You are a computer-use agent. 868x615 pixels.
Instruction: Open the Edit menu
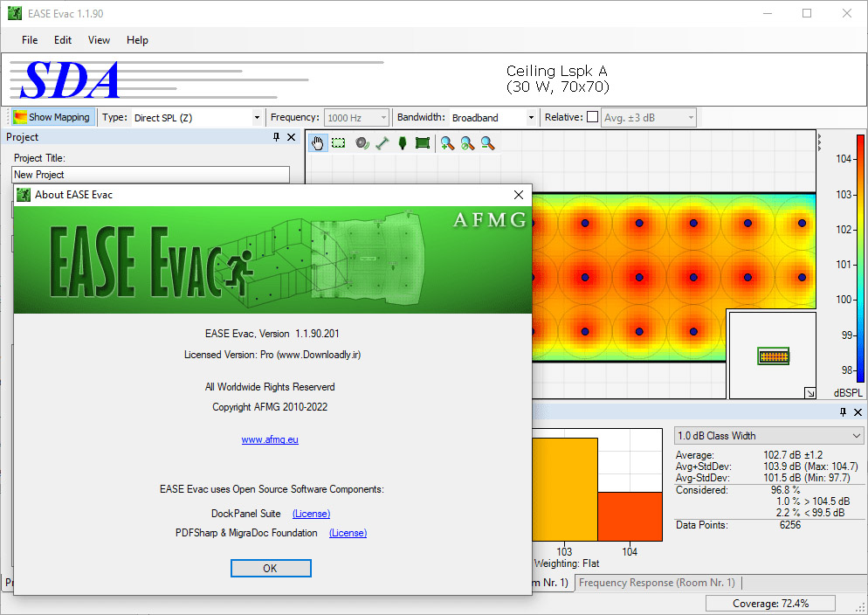pos(63,40)
